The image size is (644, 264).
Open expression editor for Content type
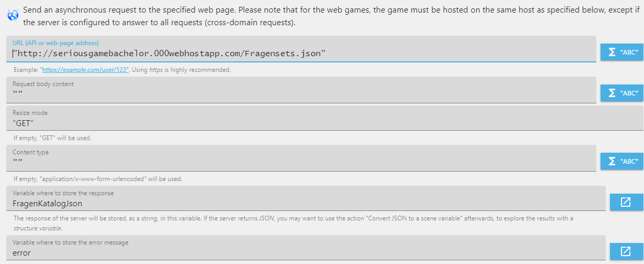coord(621,161)
